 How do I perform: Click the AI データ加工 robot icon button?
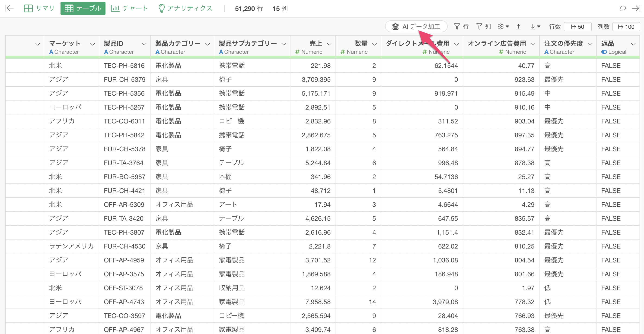click(416, 26)
